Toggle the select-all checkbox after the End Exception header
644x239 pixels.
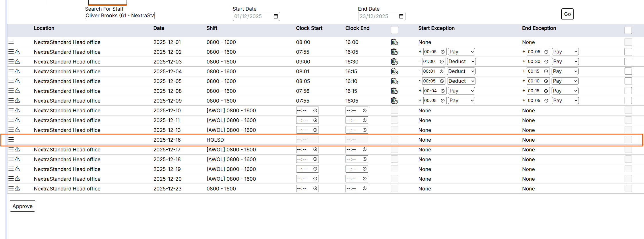tap(628, 30)
